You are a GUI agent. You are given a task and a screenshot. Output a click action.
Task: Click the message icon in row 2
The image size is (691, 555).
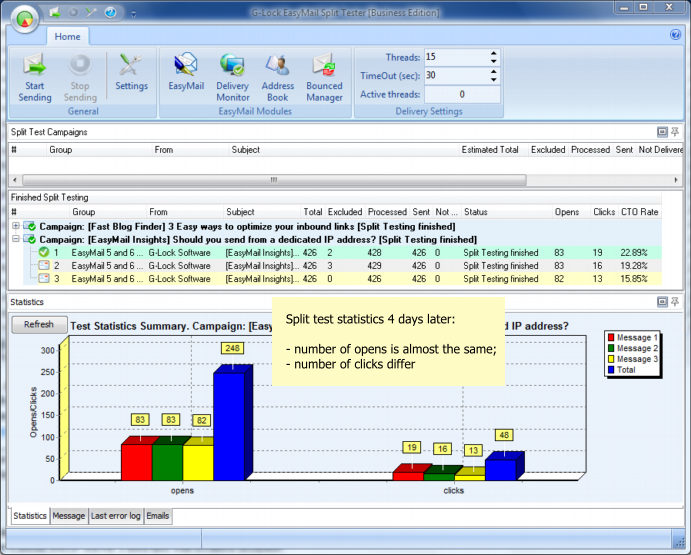coord(44,265)
